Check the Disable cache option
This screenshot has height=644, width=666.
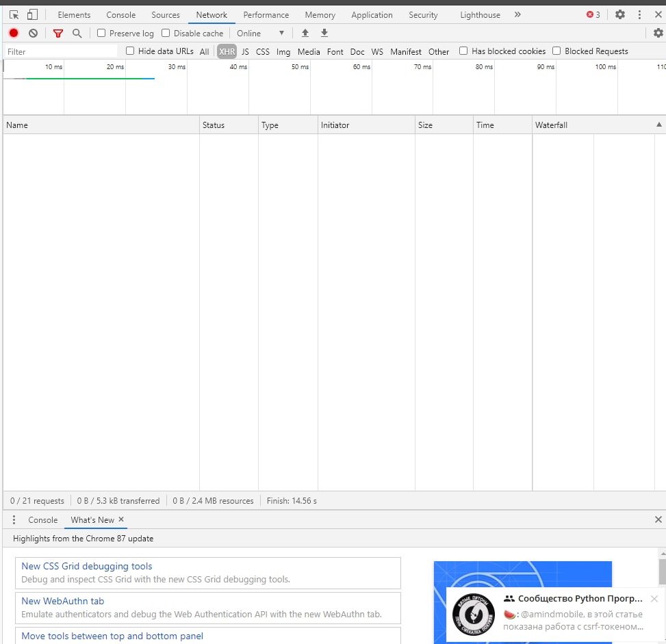(166, 33)
